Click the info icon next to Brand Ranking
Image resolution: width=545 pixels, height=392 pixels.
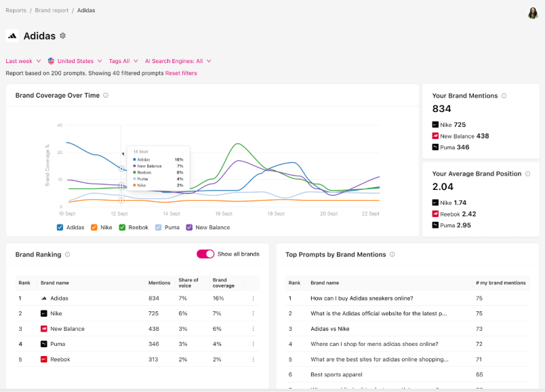[67, 255]
